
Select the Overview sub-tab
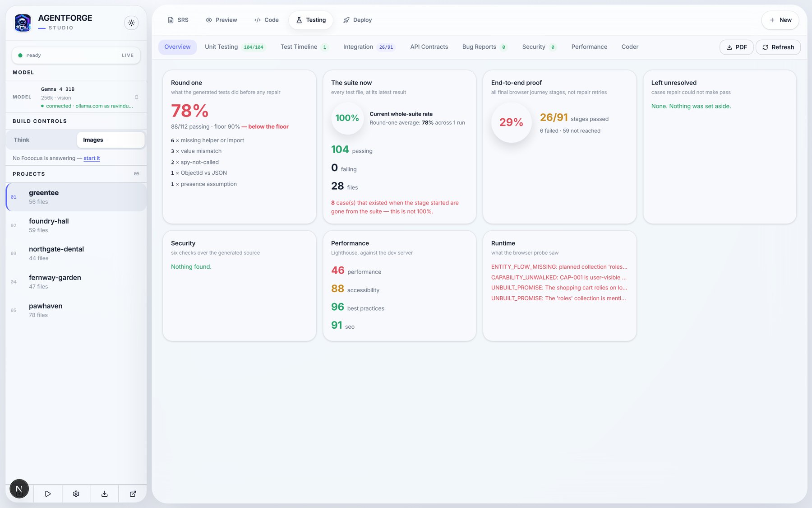click(x=177, y=47)
